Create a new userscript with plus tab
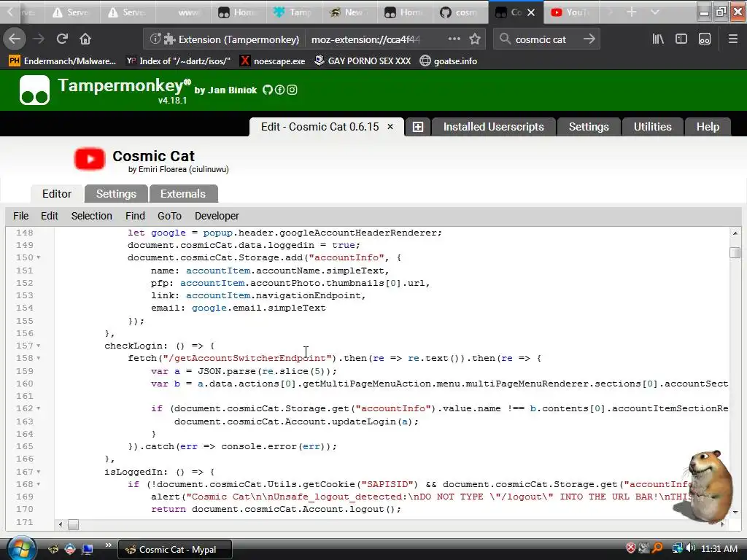The height and width of the screenshot is (560, 747). click(418, 127)
